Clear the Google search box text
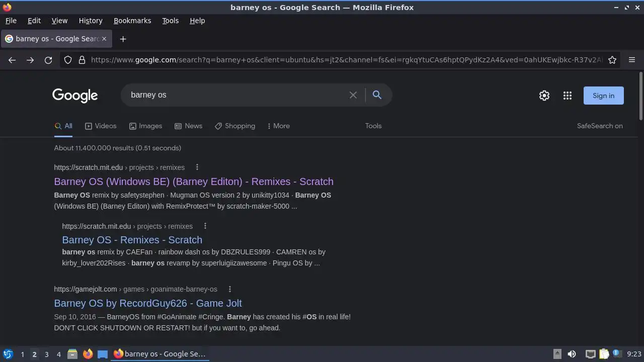Image resolution: width=644 pixels, height=362 pixels. [353, 95]
